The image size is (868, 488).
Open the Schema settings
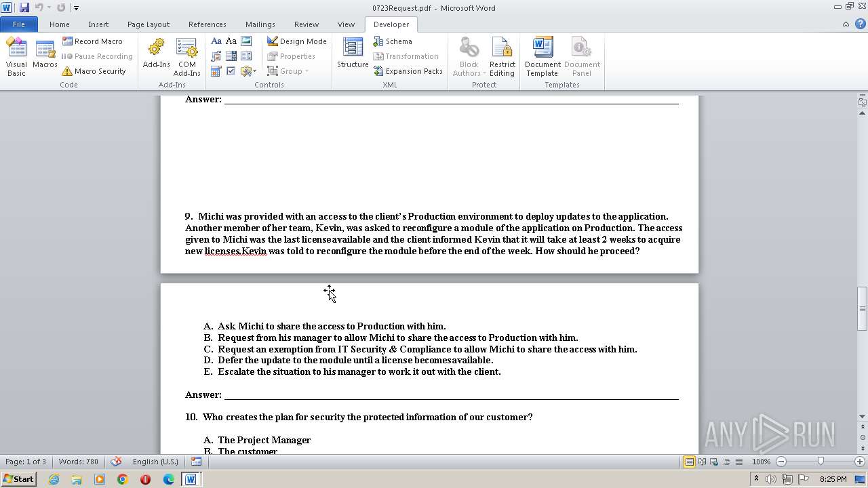pos(392,41)
